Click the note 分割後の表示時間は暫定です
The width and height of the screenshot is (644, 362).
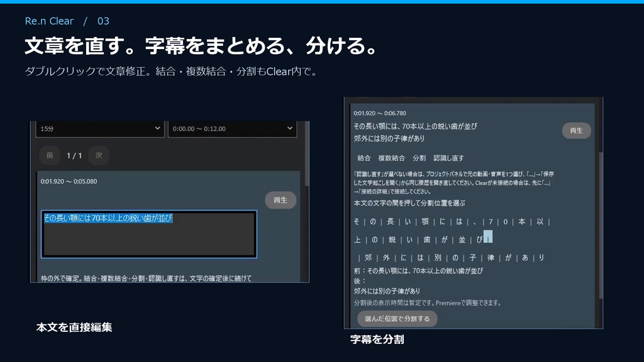428,303
